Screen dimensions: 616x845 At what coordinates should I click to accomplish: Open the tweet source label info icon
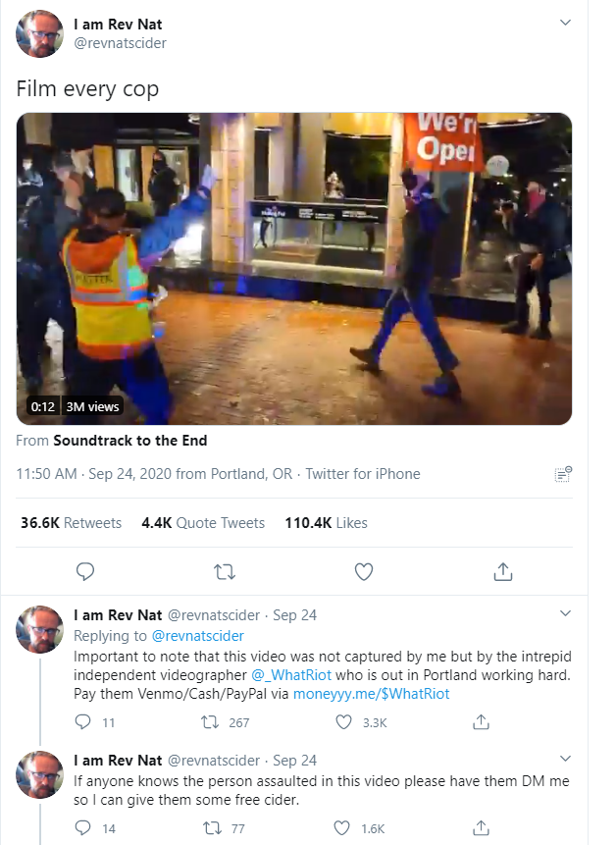click(x=563, y=474)
